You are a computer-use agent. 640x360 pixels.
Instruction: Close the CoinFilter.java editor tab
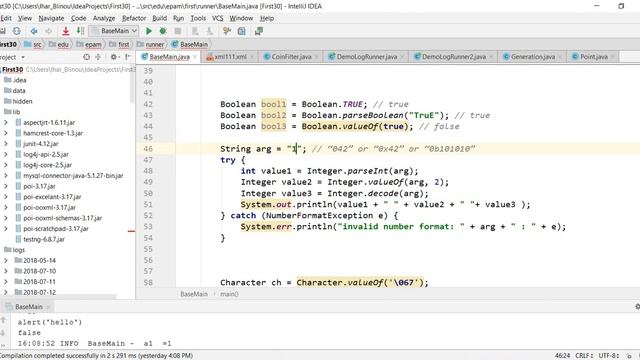coord(316,57)
